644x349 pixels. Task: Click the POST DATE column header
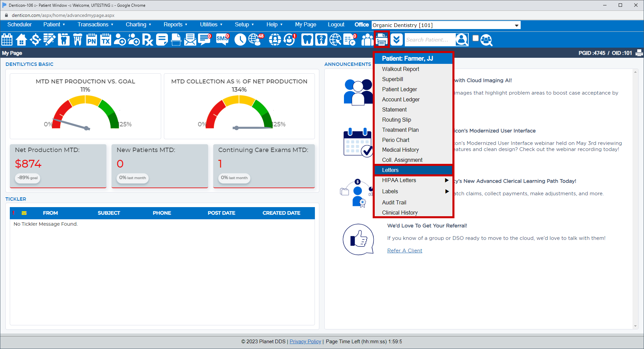(x=221, y=213)
